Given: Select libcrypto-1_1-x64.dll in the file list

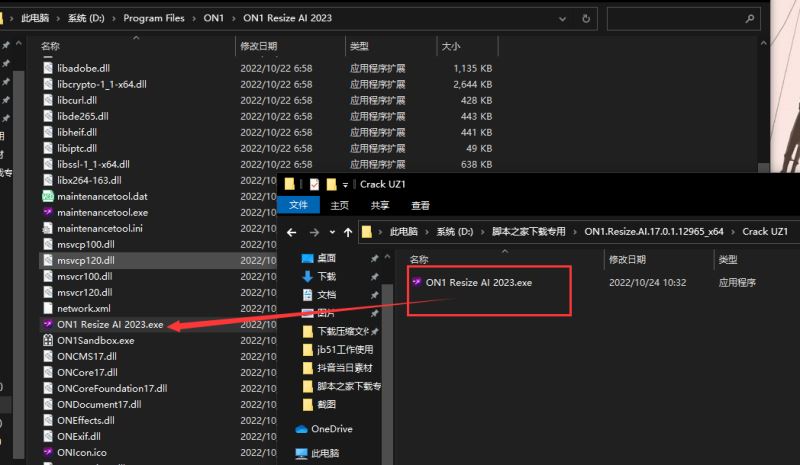Looking at the screenshot, I should [x=102, y=84].
